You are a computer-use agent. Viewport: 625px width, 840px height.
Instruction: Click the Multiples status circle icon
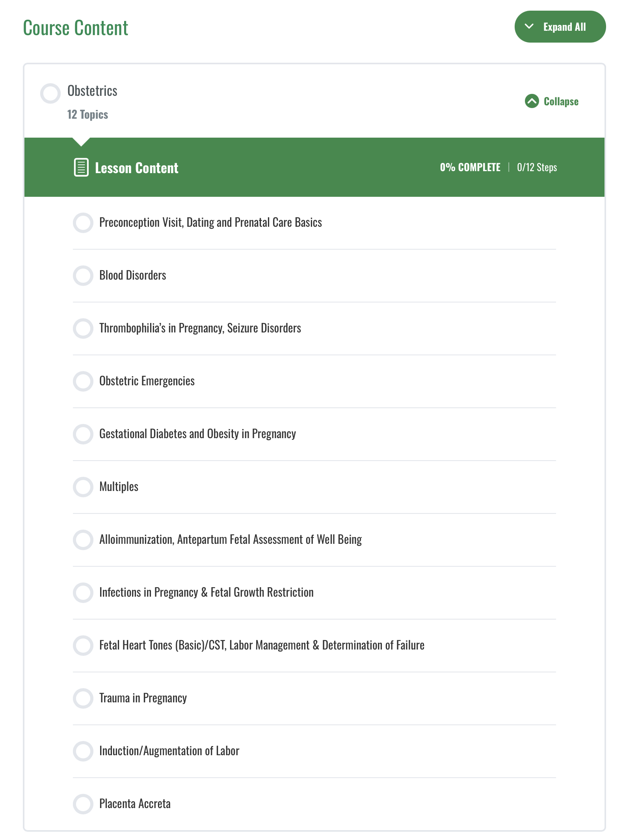(x=83, y=487)
